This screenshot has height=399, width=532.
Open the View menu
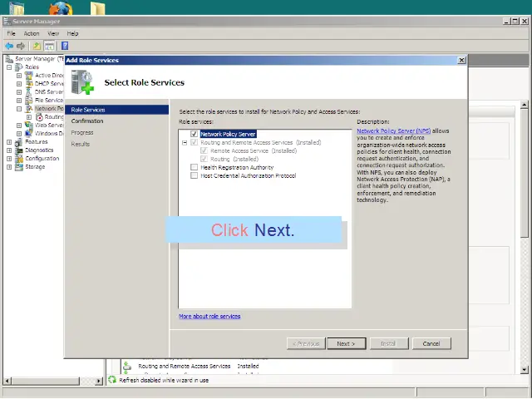[52, 33]
